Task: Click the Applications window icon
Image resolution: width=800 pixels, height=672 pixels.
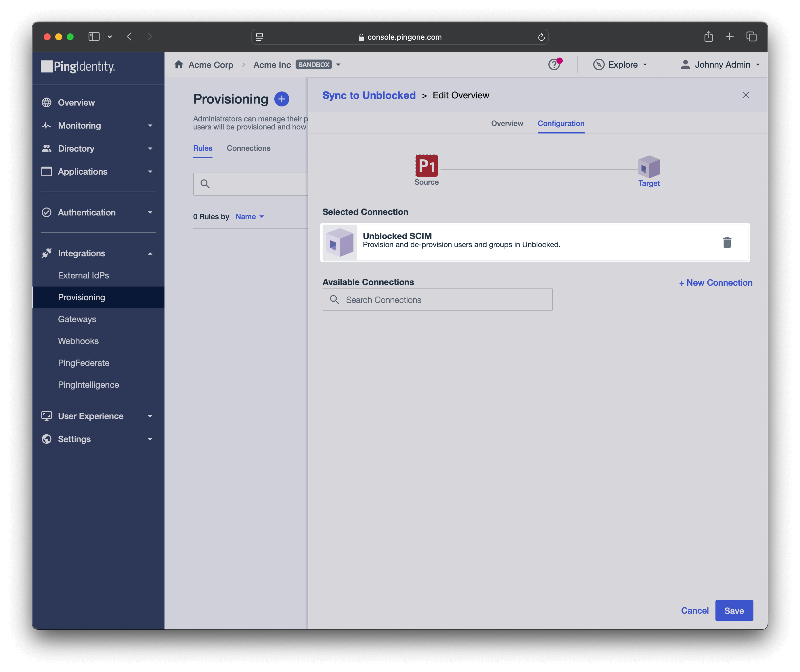Action: click(47, 171)
